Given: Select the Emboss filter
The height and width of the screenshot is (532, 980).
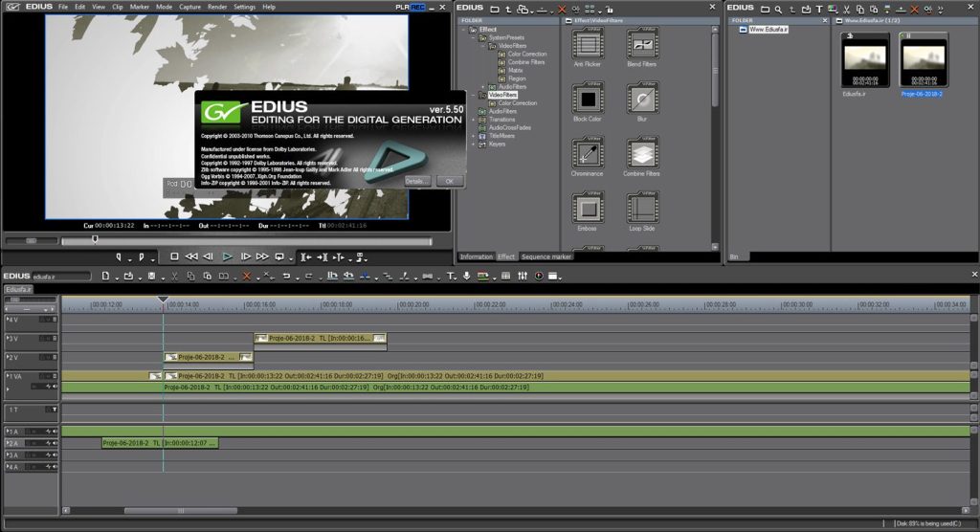Looking at the screenshot, I should (588, 209).
